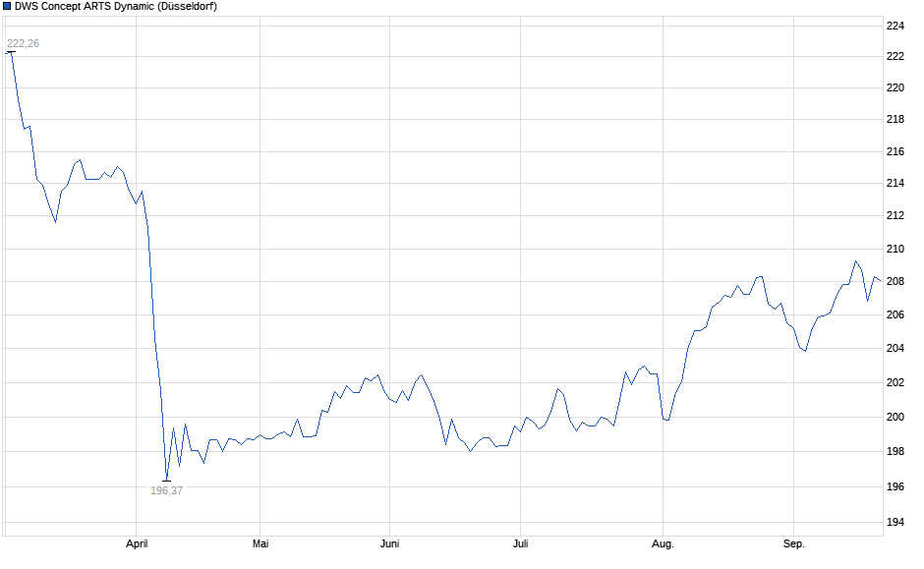Click the Juni axis label
This screenshot has width=924, height=569.
pyautogui.click(x=389, y=543)
